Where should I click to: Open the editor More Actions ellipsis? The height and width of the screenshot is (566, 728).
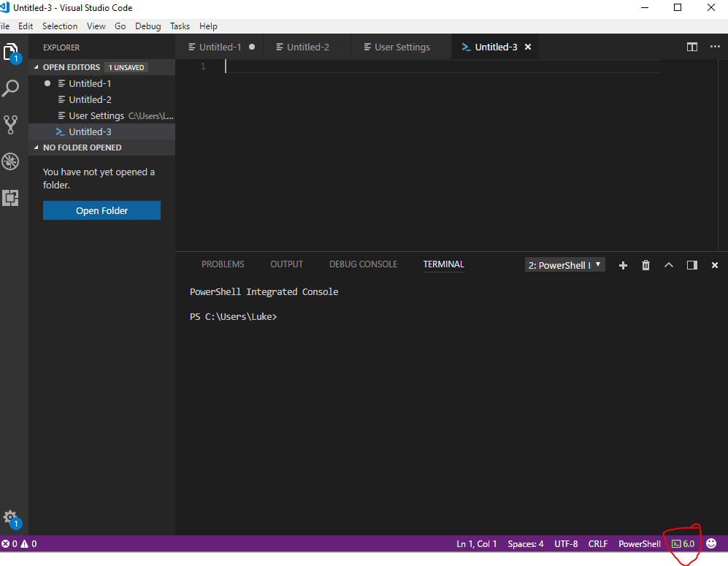715,47
